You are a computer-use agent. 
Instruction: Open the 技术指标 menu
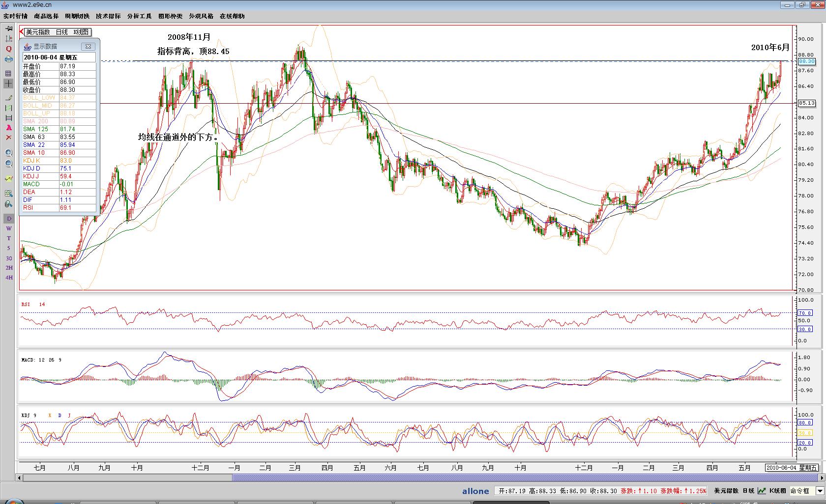[x=108, y=16]
